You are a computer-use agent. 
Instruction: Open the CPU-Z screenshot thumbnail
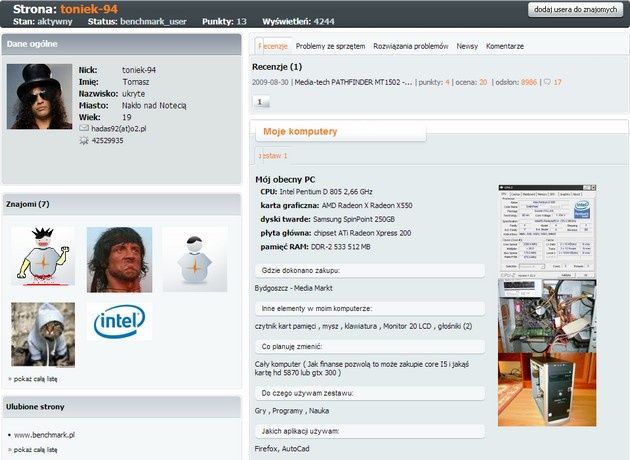(547, 231)
